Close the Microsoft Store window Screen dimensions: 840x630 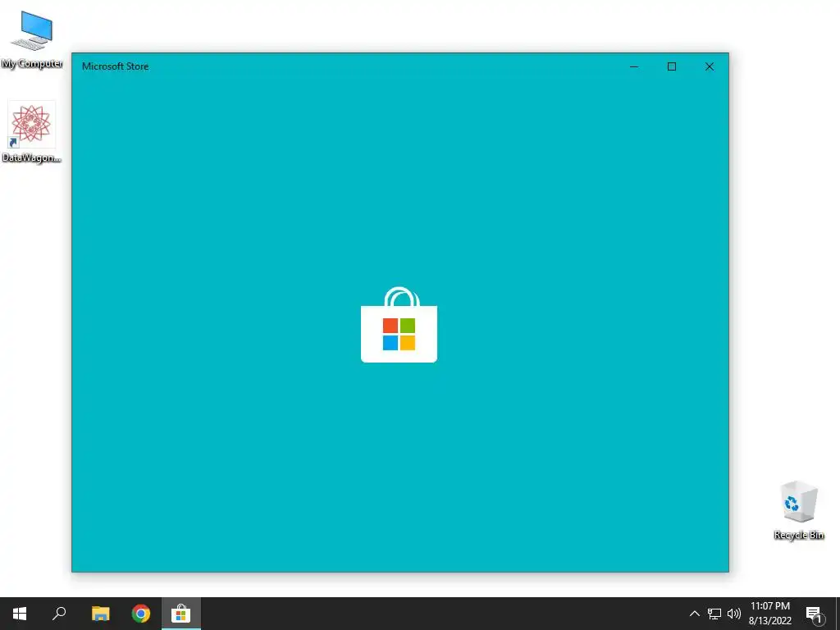pyautogui.click(x=710, y=66)
